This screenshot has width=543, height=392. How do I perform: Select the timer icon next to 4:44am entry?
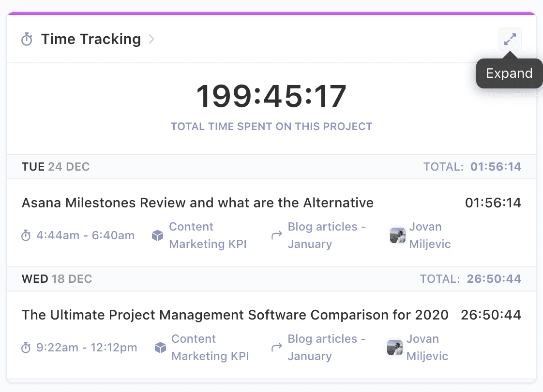[x=27, y=235]
